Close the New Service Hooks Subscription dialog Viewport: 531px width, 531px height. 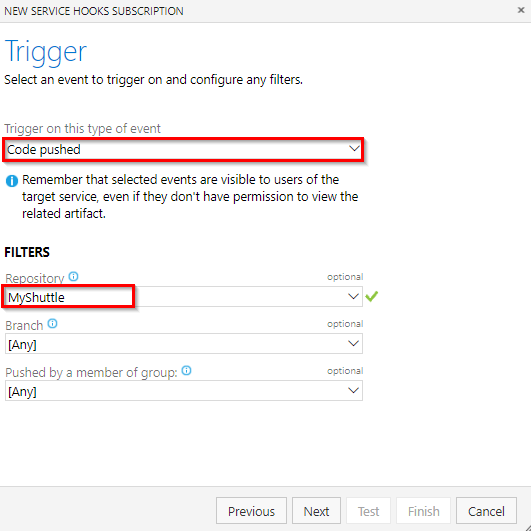click(521, 10)
